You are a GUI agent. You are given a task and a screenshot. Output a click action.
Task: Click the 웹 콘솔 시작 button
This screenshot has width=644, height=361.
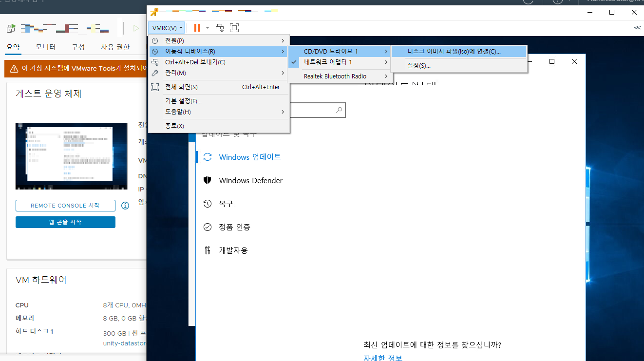point(65,222)
